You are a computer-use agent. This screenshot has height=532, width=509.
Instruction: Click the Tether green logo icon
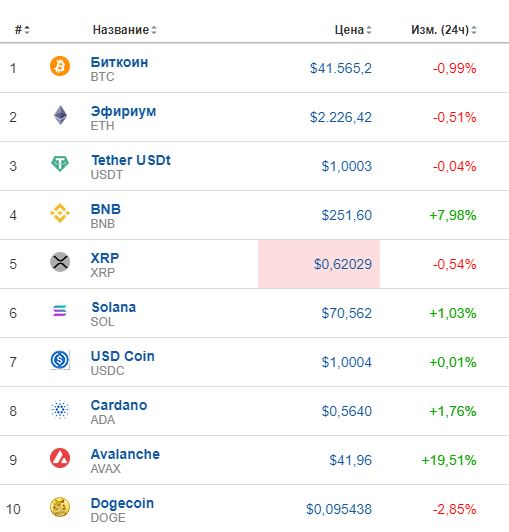60,164
